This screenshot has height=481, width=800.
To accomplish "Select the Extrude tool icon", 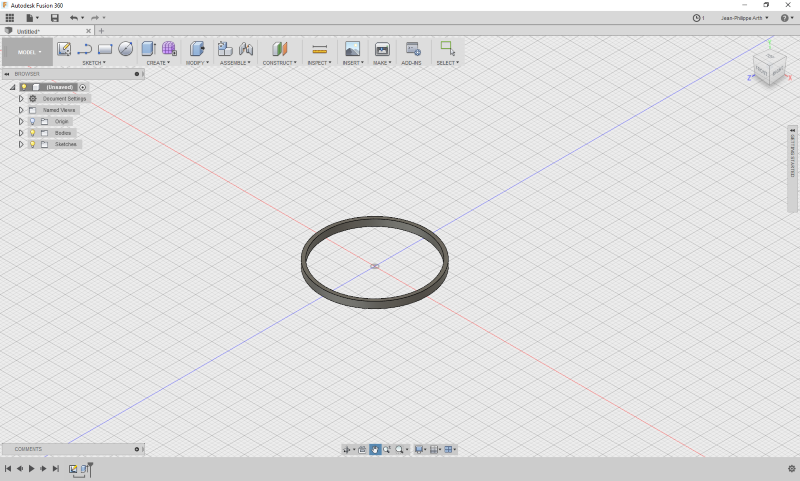I will (149, 48).
